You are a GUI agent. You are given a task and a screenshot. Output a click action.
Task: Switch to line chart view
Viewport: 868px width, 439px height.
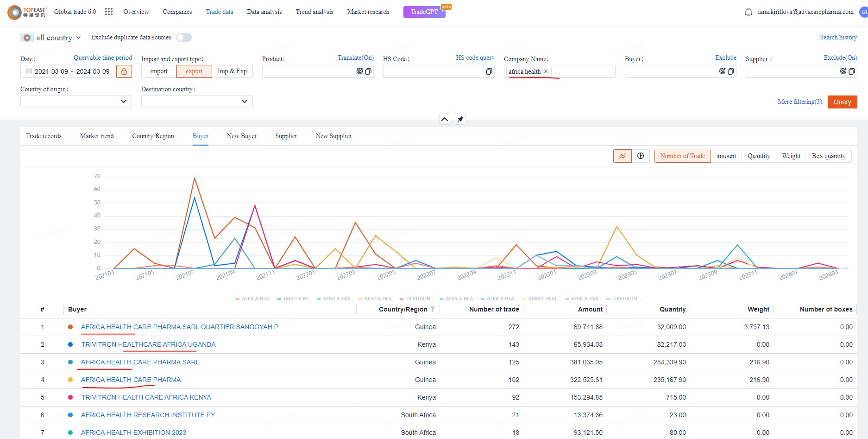coord(623,156)
